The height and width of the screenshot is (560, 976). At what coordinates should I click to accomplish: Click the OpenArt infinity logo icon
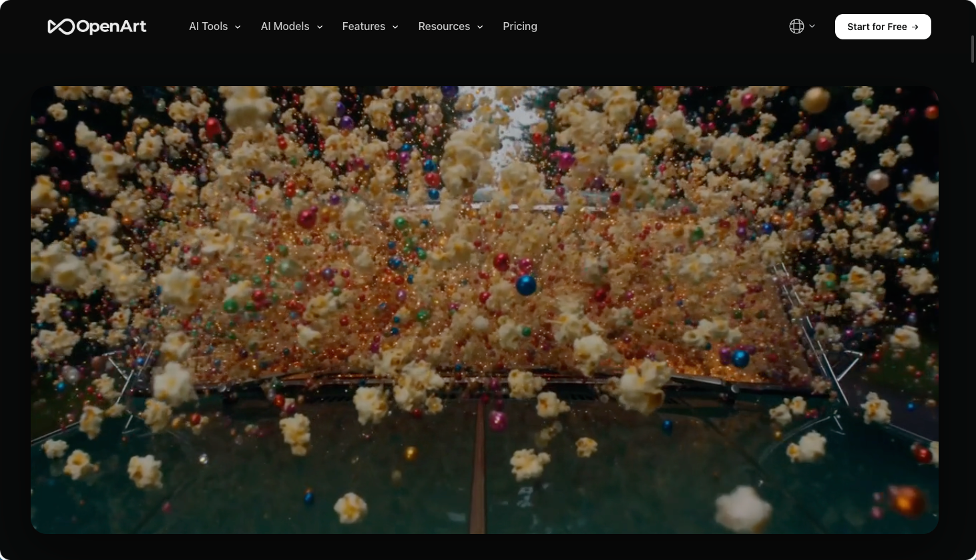pyautogui.click(x=61, y=27)
